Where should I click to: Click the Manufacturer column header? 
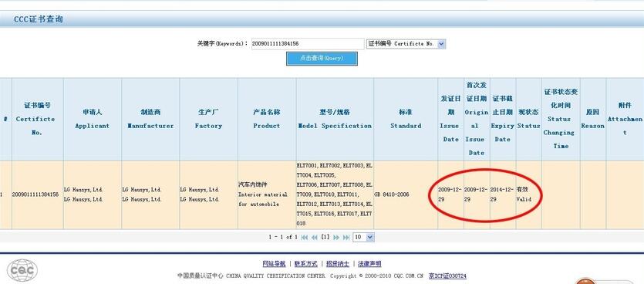point(150,119)
